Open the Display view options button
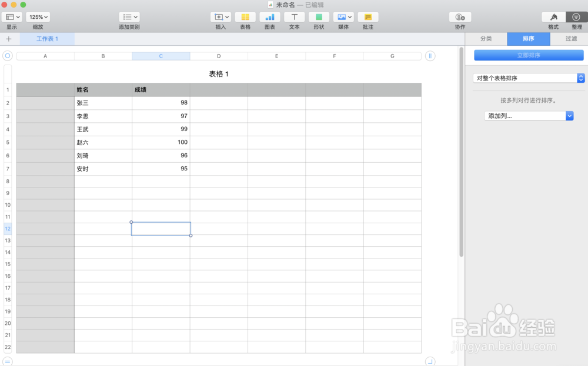Image resolution: width=588 pixels, height=366 pixels. coord(12,17)
